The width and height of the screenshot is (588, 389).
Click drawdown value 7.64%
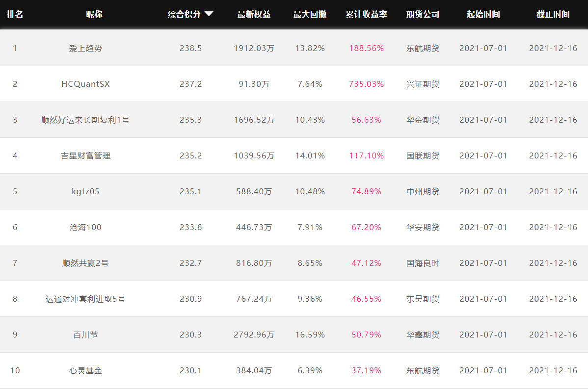310,84
